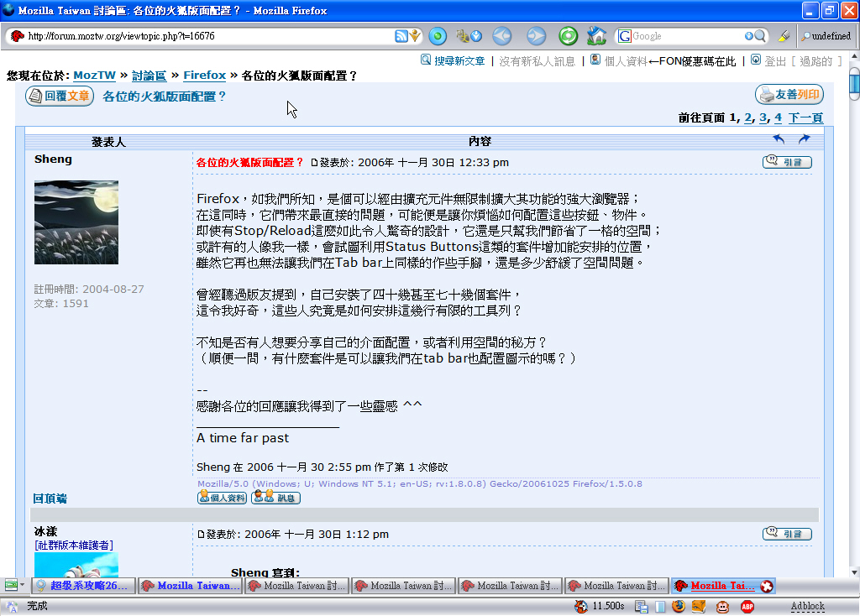Click the RSS feed icon in address bar
This screenshot has width=860, height=616.
(401, 36)
